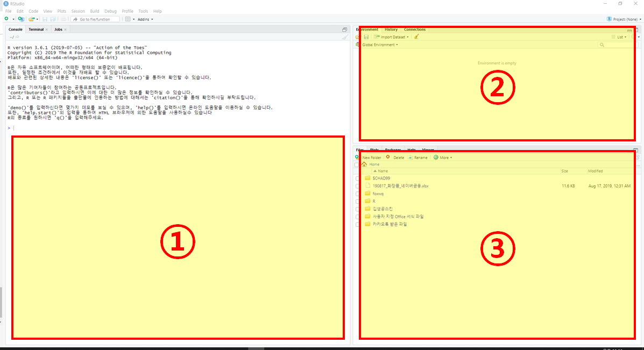Open the Global Environment dropdown

(380, 45)
